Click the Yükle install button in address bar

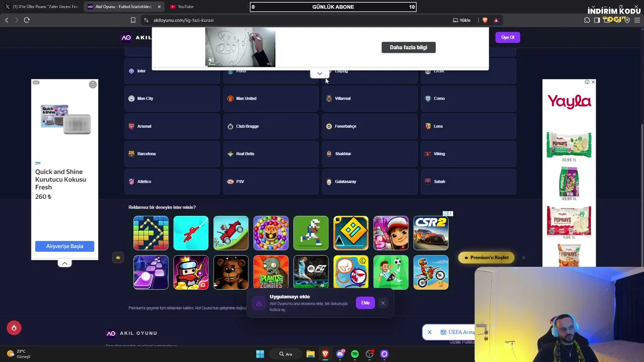tap(462, 20)
